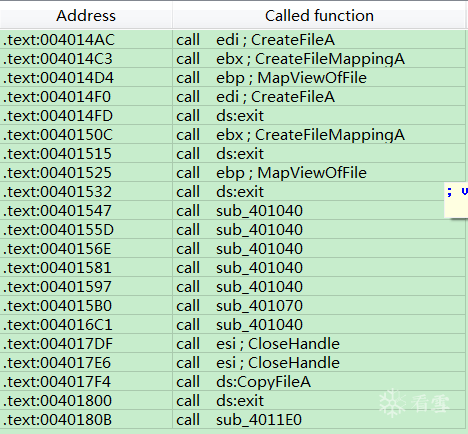Select call esi ; CloseHandle at 004017DF row
Screen dimensions: 468x434
coord(258,344)
